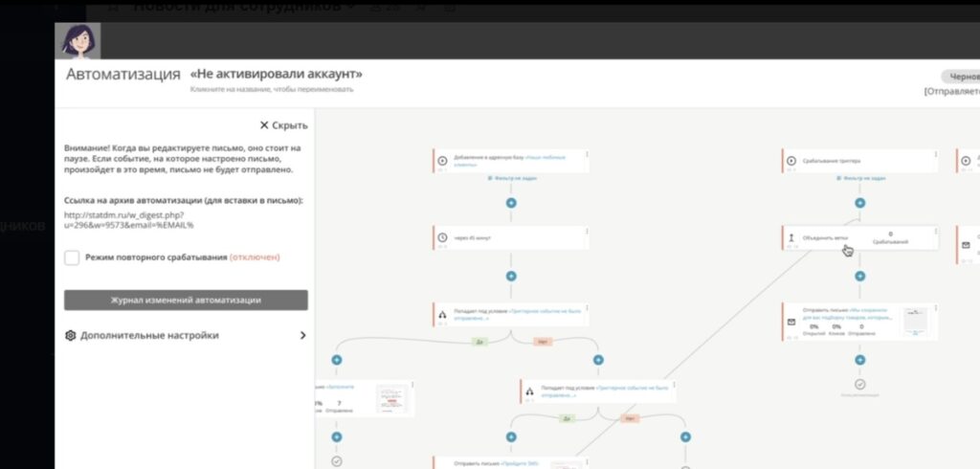The height and width of the screenshot is (469, 980).
Task: Open three-dot menu of Объединить ветки block
Action: [x=935, y=232]
